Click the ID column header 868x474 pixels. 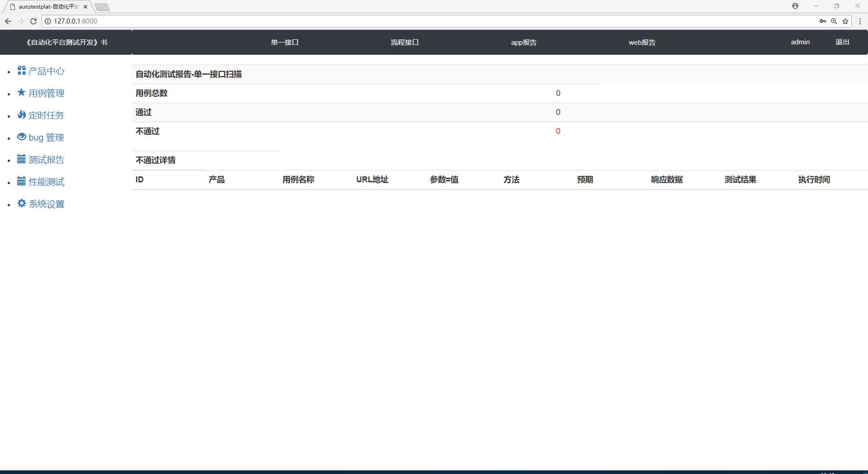[x=140, y=180]
